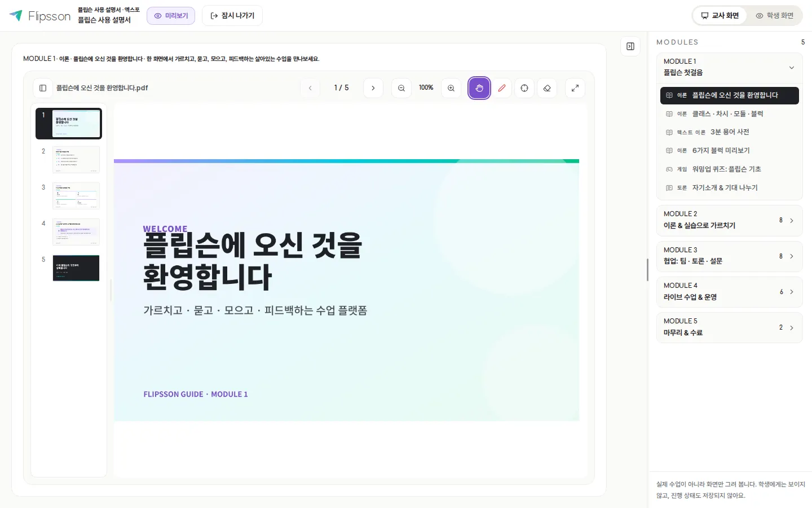
Task: Open lesson 6가지 블럭 미리보기
Action: 729,151
